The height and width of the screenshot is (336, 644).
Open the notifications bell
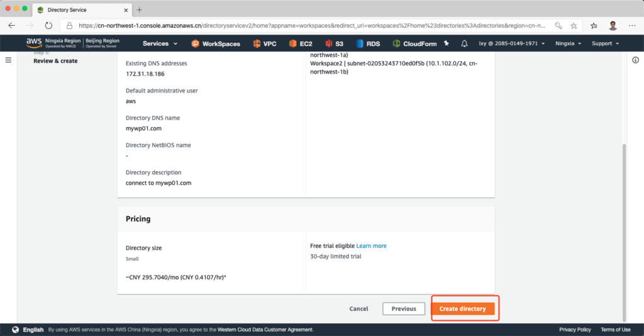464,43
